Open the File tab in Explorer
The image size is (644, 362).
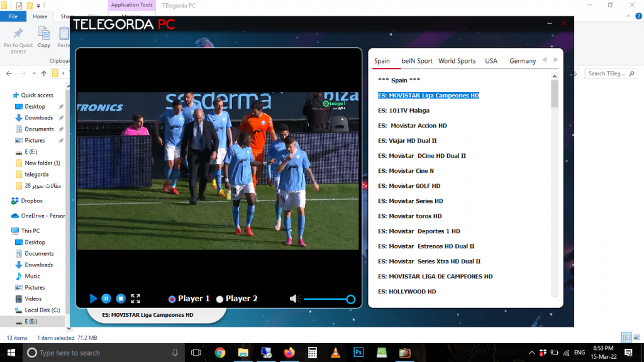(x=13, y=16)
